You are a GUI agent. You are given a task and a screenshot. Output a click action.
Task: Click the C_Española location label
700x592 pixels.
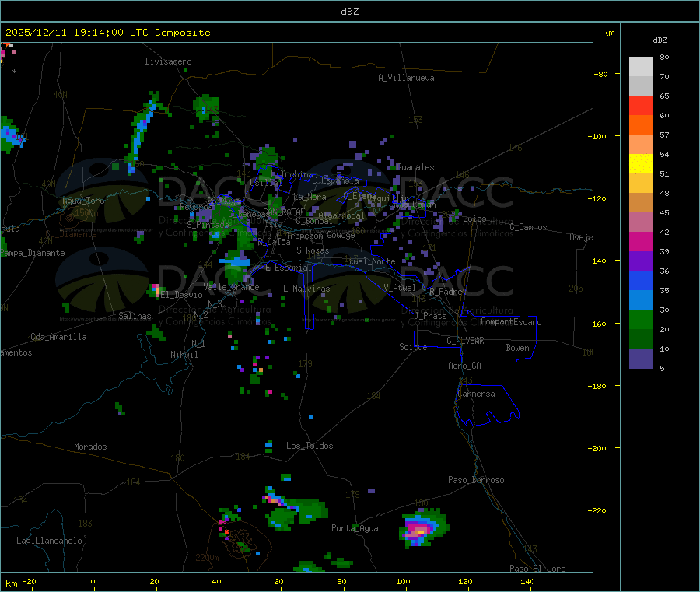coord(335,180)
